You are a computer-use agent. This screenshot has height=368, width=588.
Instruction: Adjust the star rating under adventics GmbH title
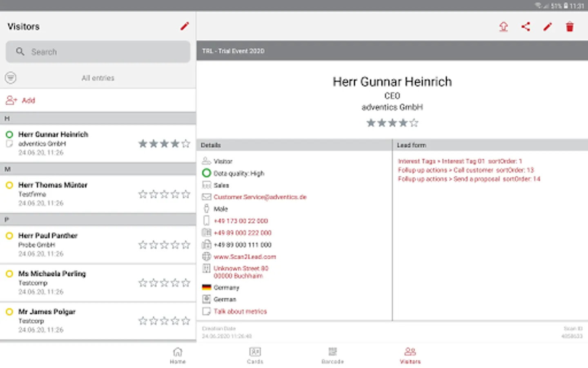click(x=392, y=123)
